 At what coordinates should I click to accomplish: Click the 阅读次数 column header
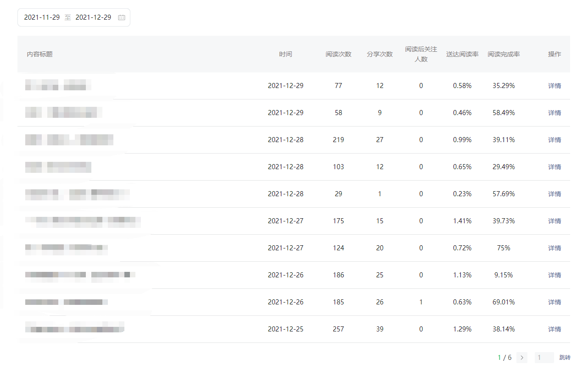pyautogui.click(x=338, y=54)
